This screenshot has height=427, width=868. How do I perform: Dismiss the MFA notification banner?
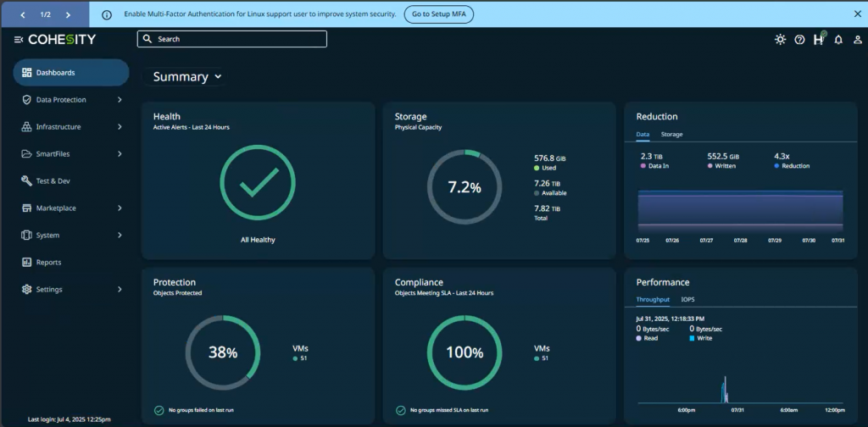(856, 14)
